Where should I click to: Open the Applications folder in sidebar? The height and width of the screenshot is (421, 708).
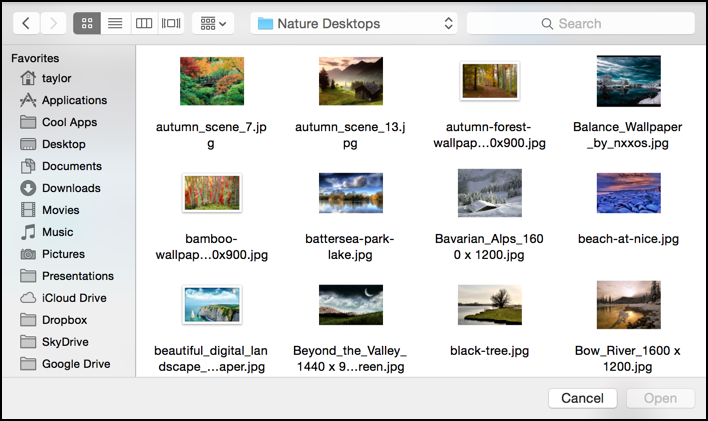[73, 100]
